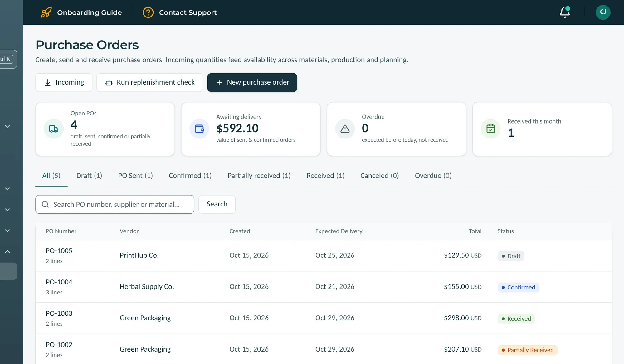624x364 pixels.
Task: Click the Herbal Supply Co. vendor cell
Action: pyautogui.click(x=147, y=287)
